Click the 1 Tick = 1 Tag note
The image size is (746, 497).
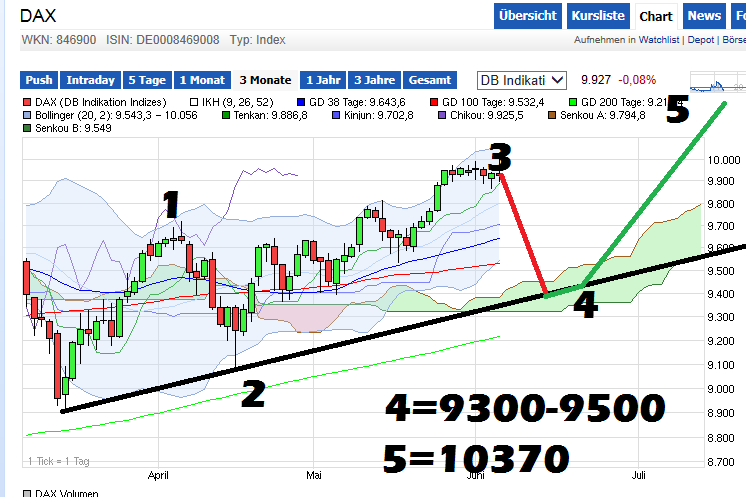click(59, 461)
